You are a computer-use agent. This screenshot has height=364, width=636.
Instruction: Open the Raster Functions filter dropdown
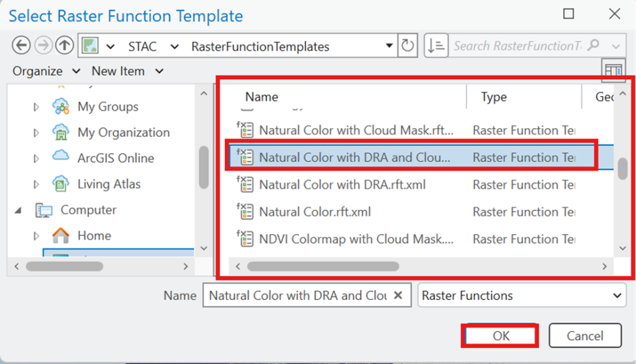coord(617,295)
